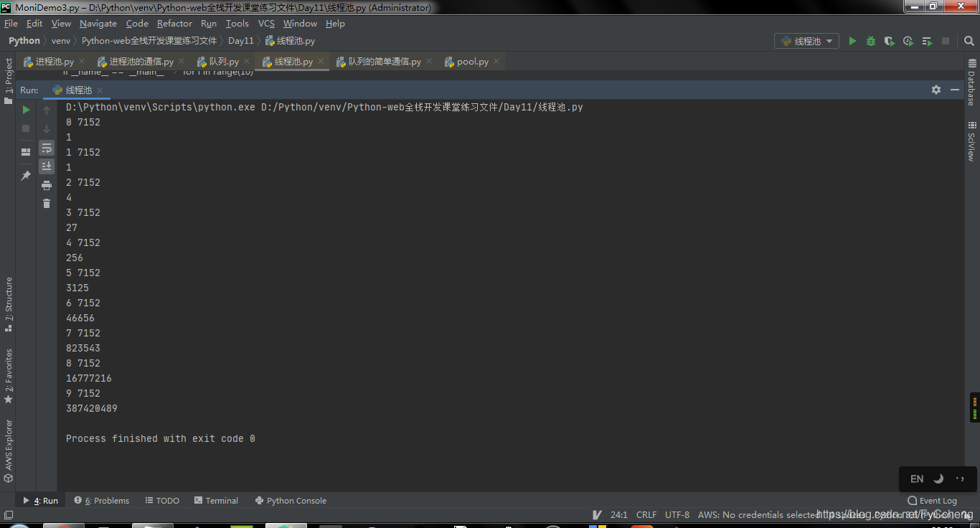Open the Edit menu

point(34,23)
